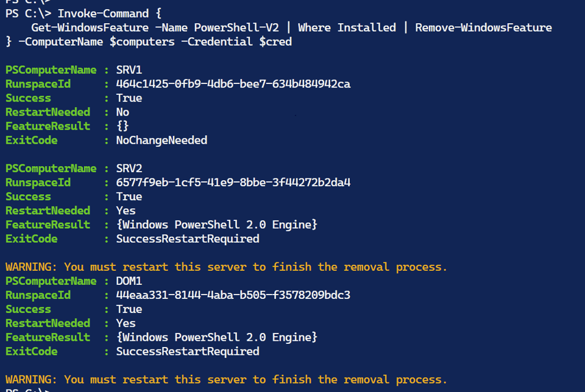
Task: Click the Invoke-Command cmdlet text
Action: click(103, 13)
